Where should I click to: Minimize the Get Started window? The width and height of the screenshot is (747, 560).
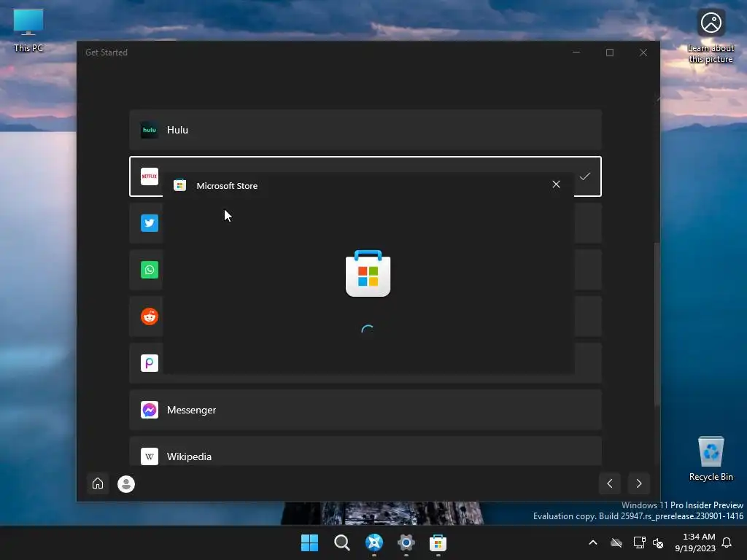(x=576, y=52)
